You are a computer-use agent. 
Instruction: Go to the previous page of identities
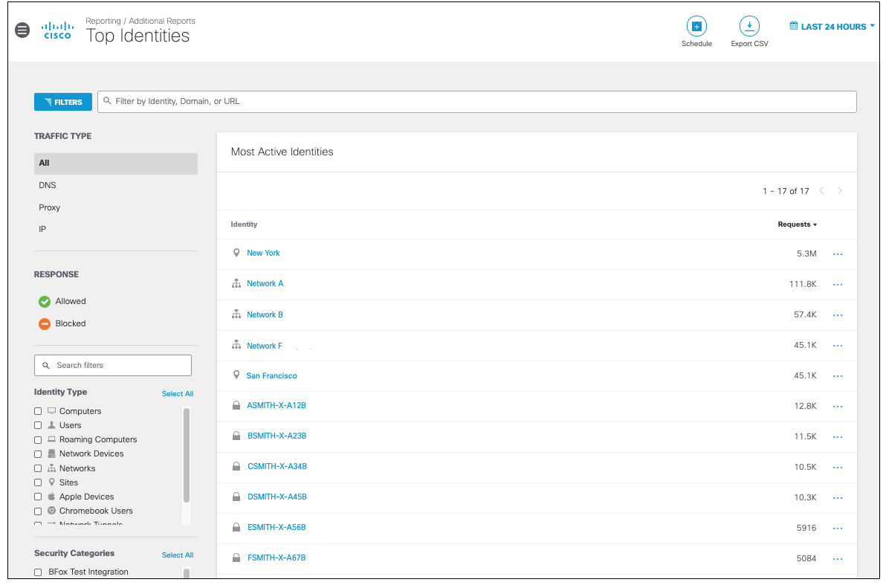821,191
